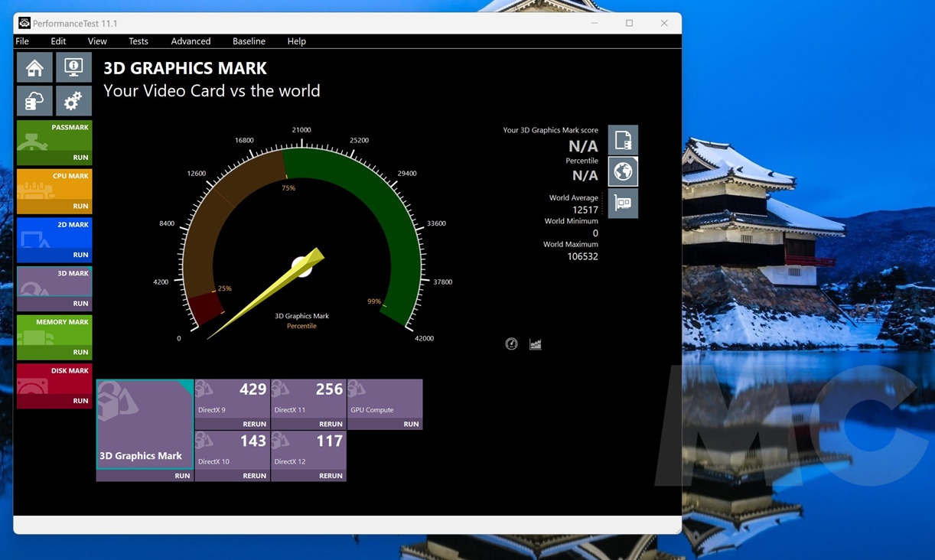Open the Advanced menu
Screen dimensions: 935x560
click(x=191, y=41)
